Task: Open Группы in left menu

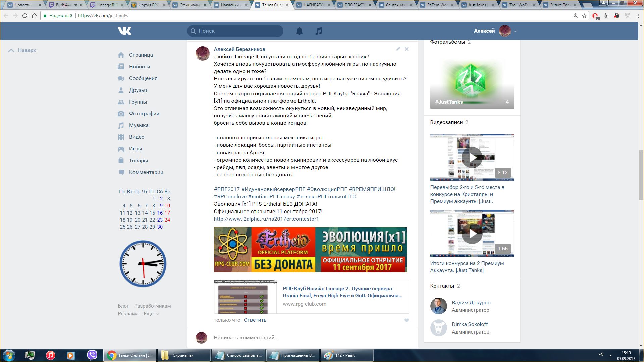Action: point(138,102)
